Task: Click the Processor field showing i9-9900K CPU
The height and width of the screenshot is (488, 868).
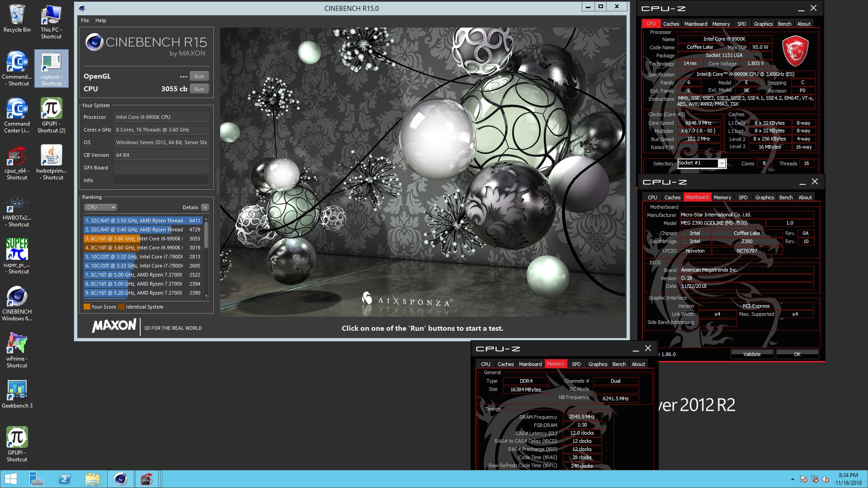Action: (161, 117)
